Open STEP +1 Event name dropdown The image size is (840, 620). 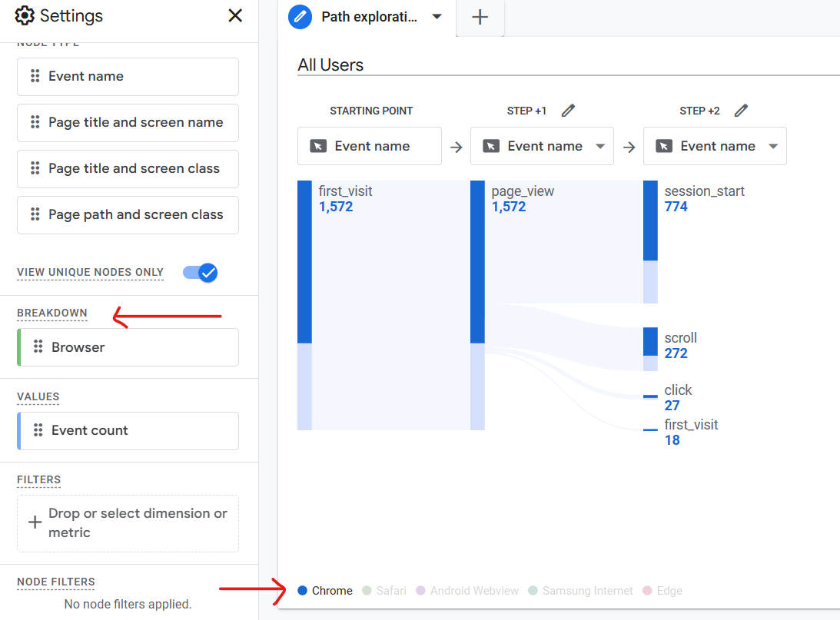[x=600, y=146]
